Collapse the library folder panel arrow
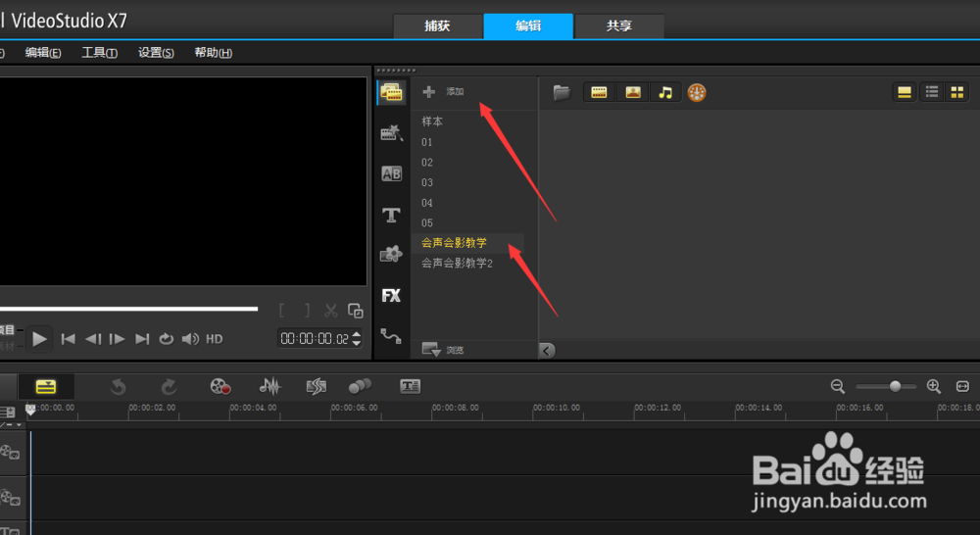980x535 pixels. coord(546,351)
